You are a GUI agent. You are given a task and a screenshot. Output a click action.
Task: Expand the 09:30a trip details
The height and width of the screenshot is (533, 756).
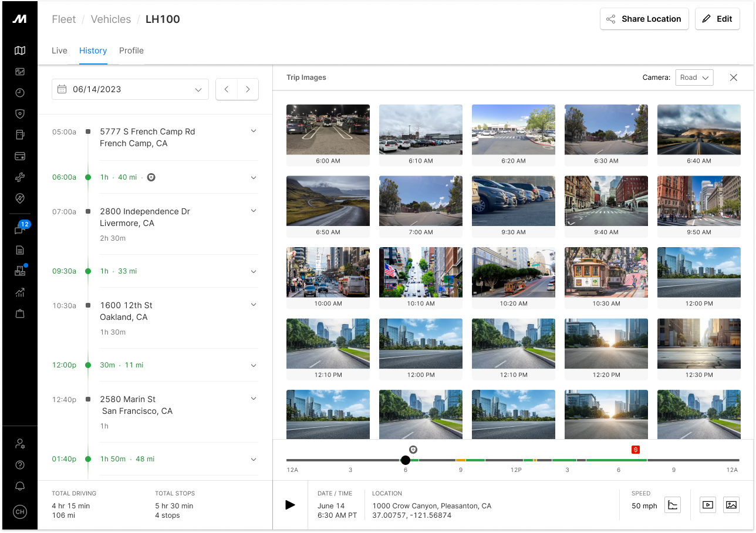[254, 271]
